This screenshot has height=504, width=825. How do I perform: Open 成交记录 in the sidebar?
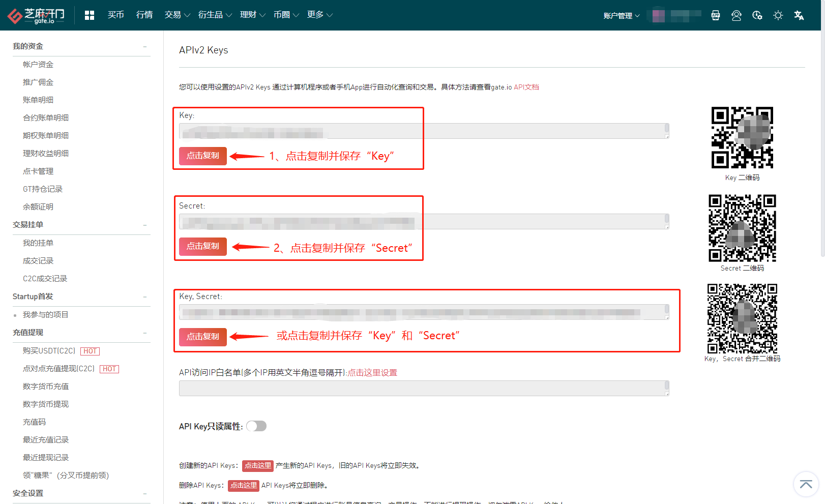pos(38,261)
